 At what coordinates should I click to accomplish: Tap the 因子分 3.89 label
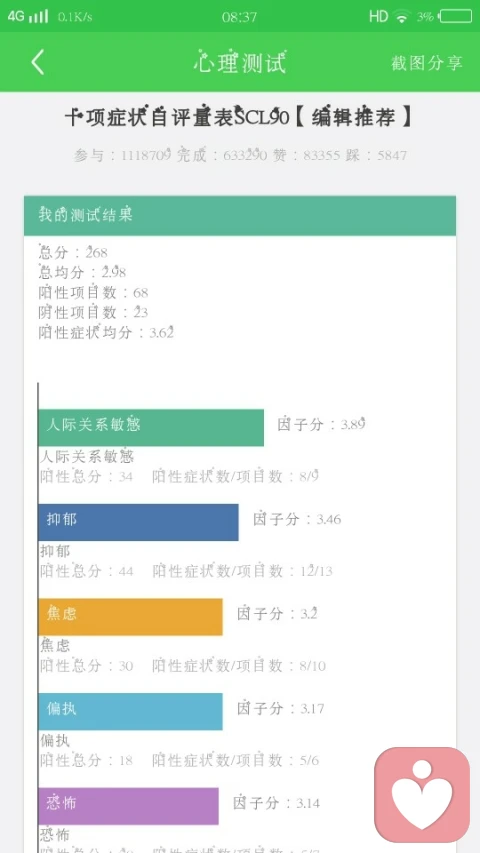coord(321,424)
